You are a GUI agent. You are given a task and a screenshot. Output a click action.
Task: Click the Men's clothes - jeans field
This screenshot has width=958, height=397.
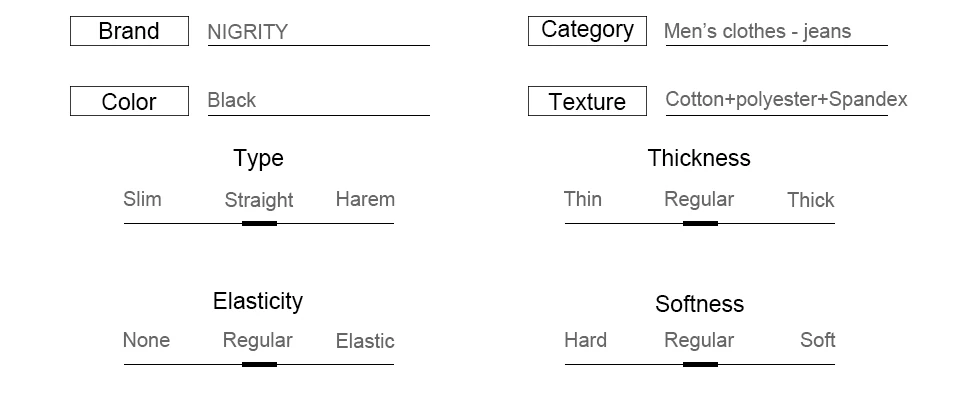click(776, 32)
